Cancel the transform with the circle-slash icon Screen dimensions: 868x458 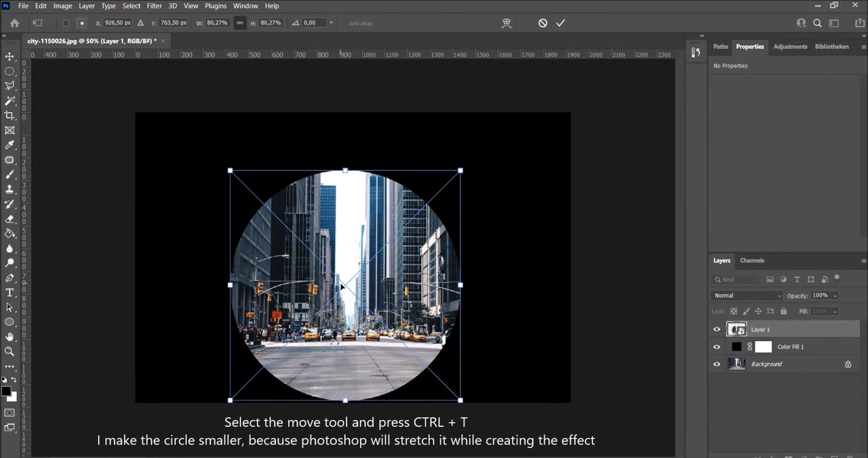(x=542, y=23)
